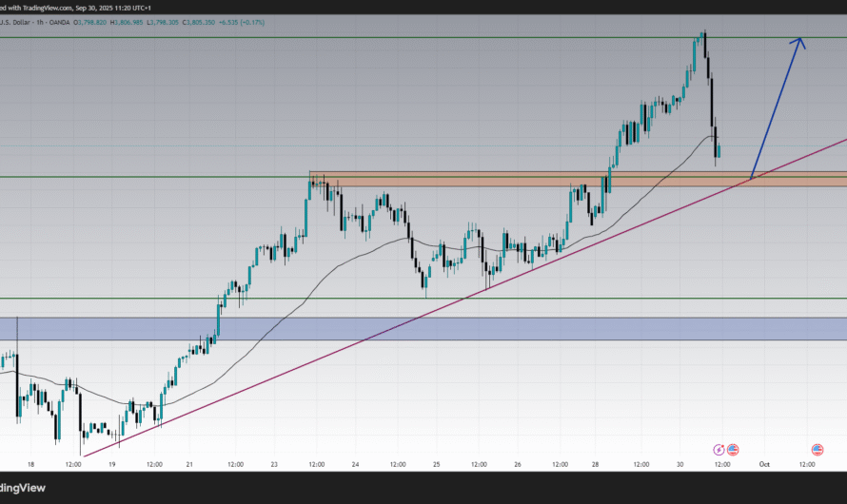The height and width of the screenshot is (504, 847).
Task: Click the U.S. Dollar 1h OANDA symbol title
Action: tap(35, 23)
